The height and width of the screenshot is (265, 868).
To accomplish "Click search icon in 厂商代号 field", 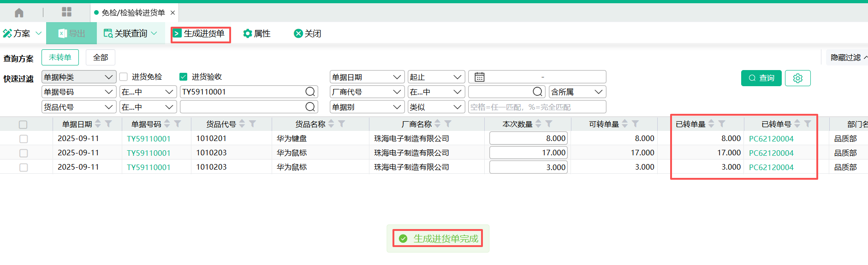I will point(537,92).
